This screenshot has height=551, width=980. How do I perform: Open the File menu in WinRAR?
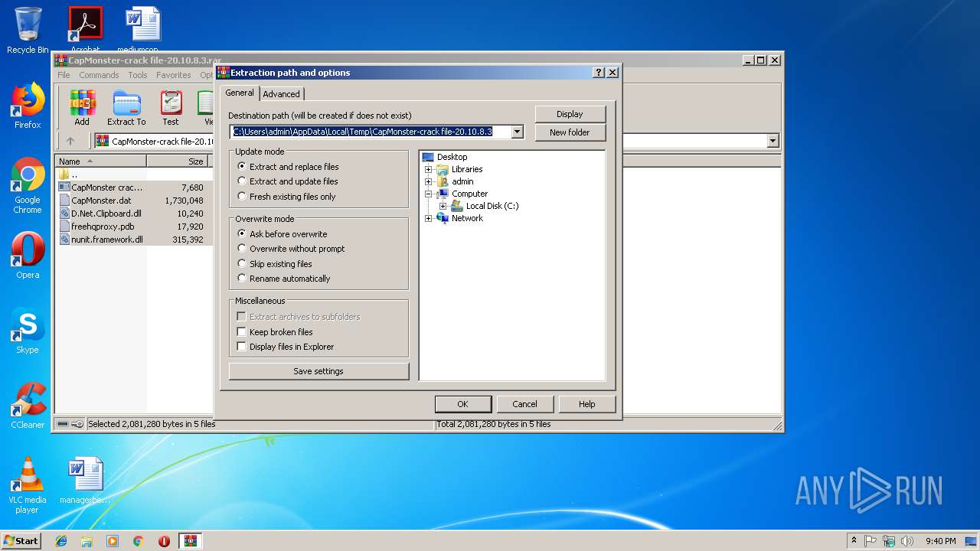tap(64, 75)
